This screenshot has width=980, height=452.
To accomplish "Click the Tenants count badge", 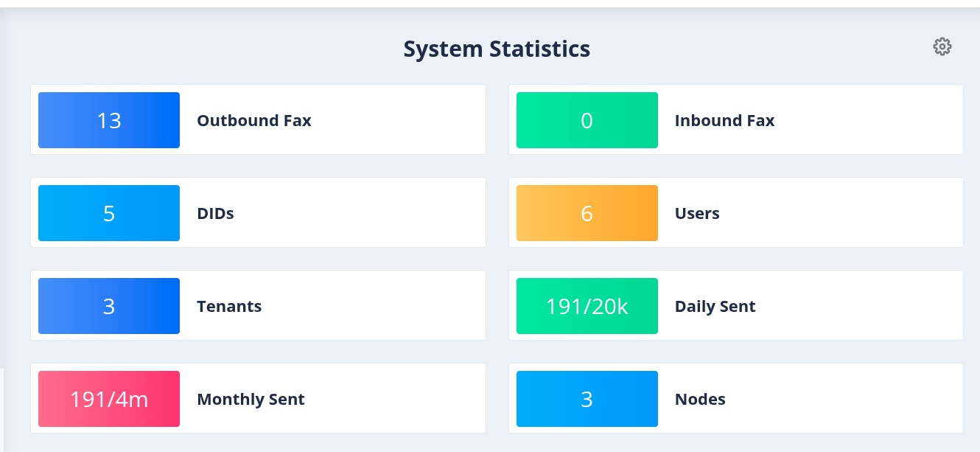I will pyautogui.click(x=109, y=306).
